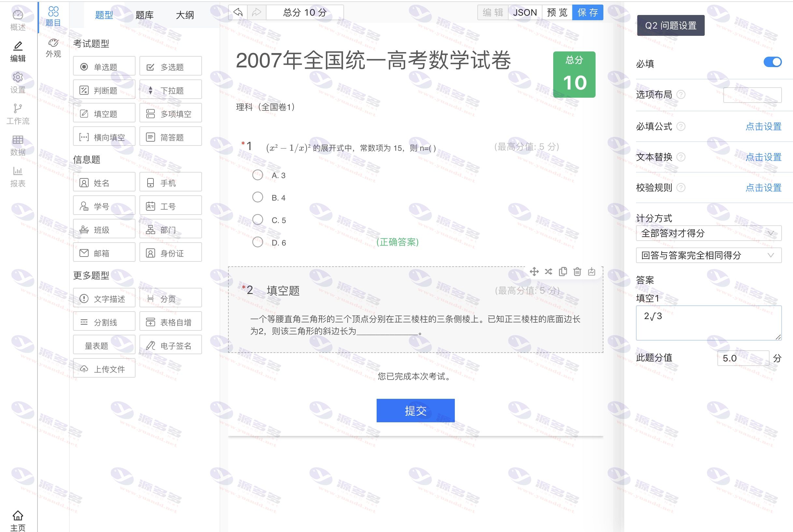Click help icon next to 校验规则

click(681, 188)
